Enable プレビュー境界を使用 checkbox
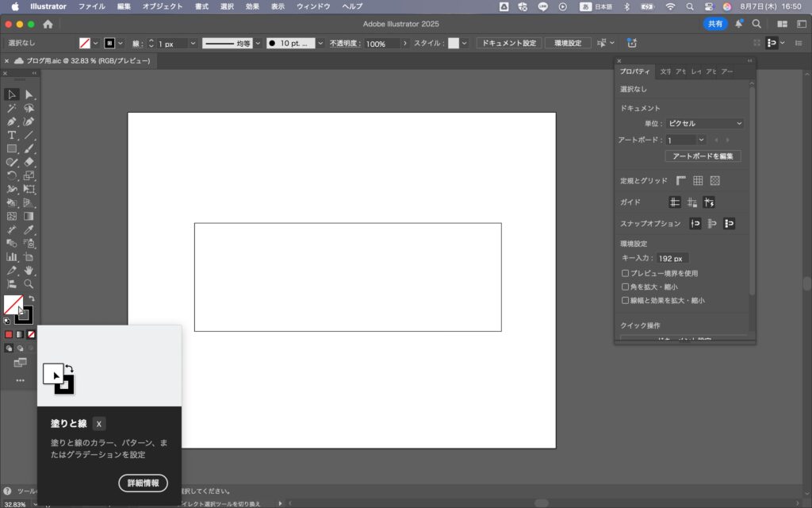This screenshot has height=508, width=812. point(625,273)
